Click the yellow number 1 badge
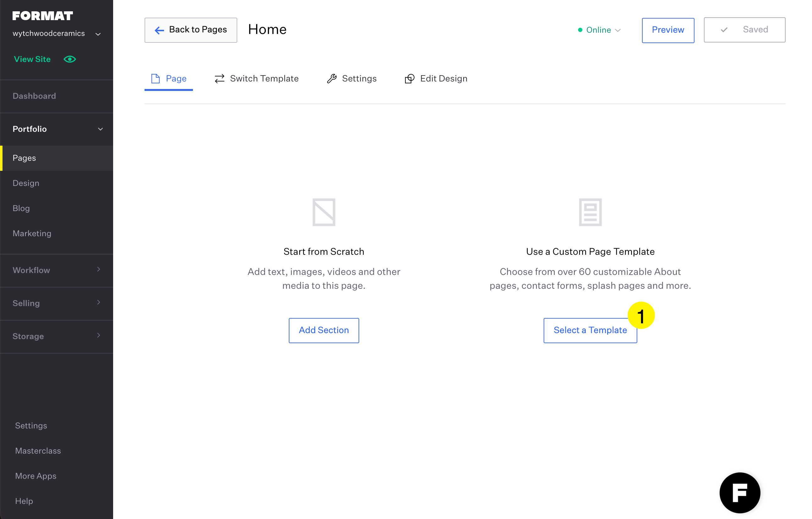The image size is (812, 519). coord(641,315)
